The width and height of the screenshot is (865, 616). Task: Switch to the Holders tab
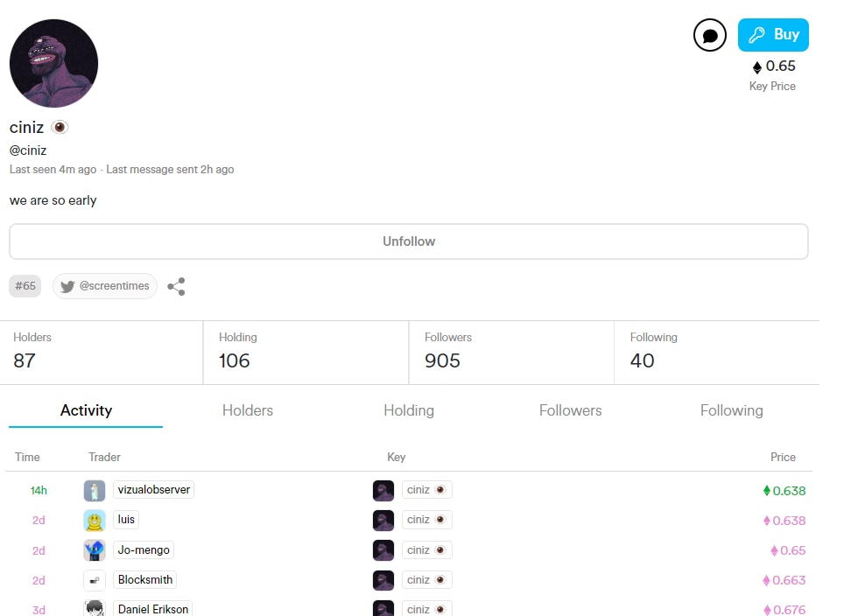point(248,410)
